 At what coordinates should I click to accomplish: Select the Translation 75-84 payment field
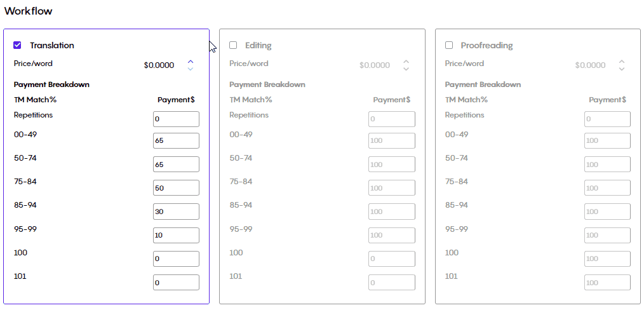click(x=176, y=187)
